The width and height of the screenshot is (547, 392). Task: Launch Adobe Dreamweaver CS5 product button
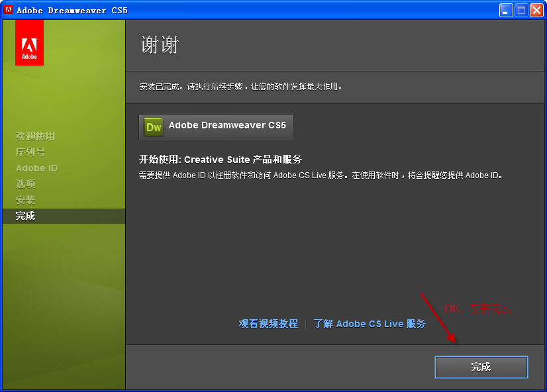click(x=216, y=127)
